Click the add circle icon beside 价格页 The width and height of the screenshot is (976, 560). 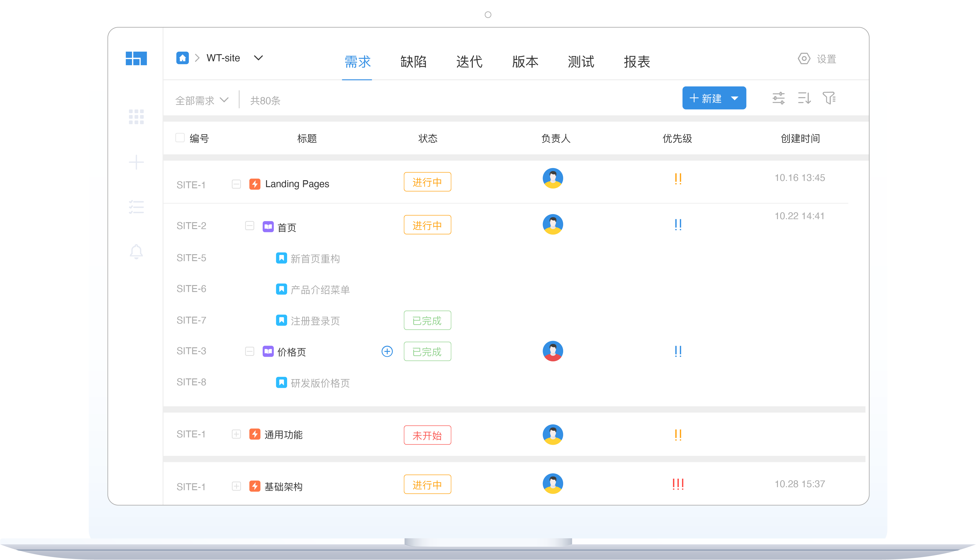387,351
